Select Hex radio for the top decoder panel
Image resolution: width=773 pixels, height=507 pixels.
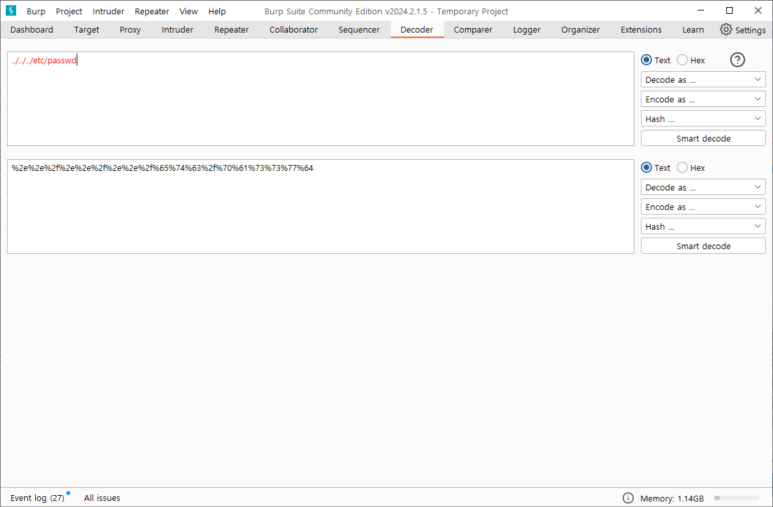point(682,60)
